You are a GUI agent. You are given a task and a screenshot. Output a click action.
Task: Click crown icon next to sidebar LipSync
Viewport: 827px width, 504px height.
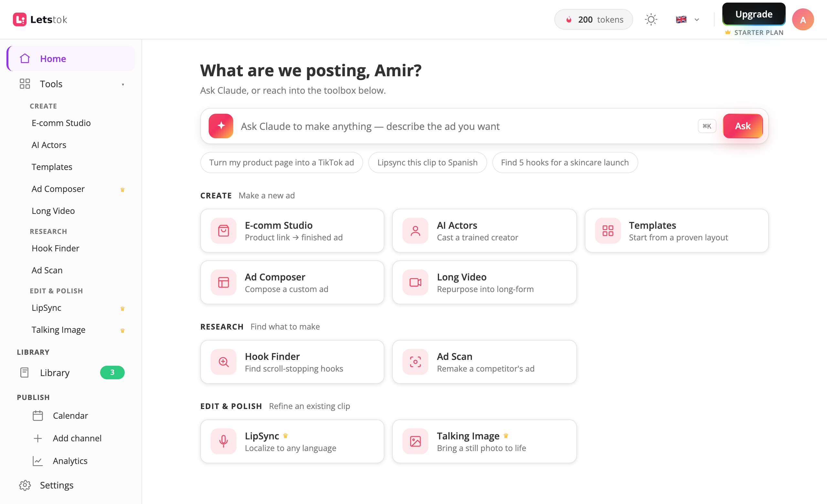point(122,308)
